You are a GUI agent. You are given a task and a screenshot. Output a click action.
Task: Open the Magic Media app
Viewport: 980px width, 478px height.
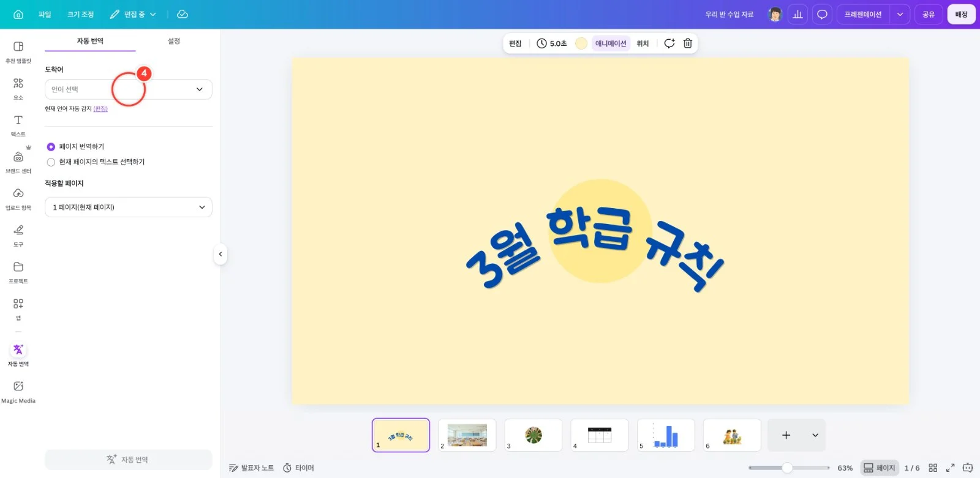click(18, 392)
